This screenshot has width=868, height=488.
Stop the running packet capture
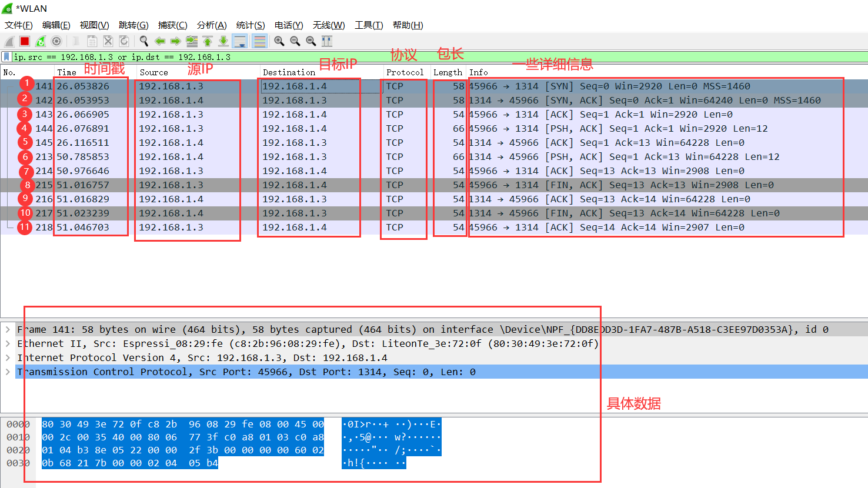[25, 41]
